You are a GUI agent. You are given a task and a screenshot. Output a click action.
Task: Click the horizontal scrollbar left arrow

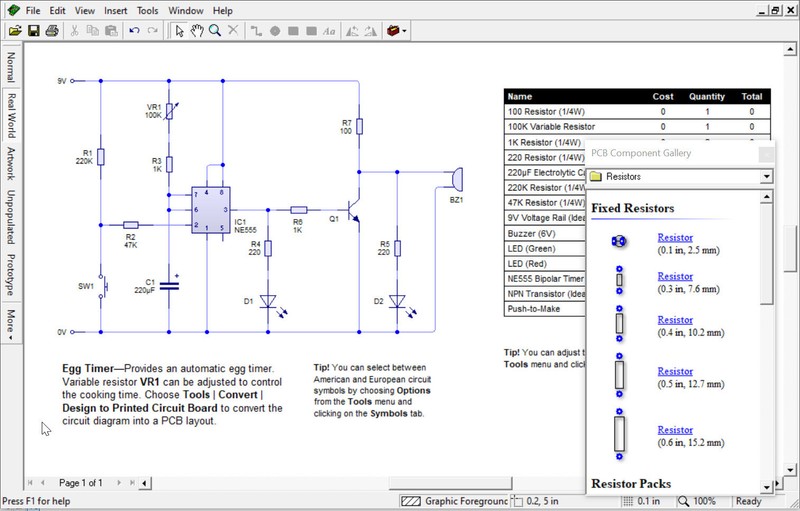tap(144, 483)
